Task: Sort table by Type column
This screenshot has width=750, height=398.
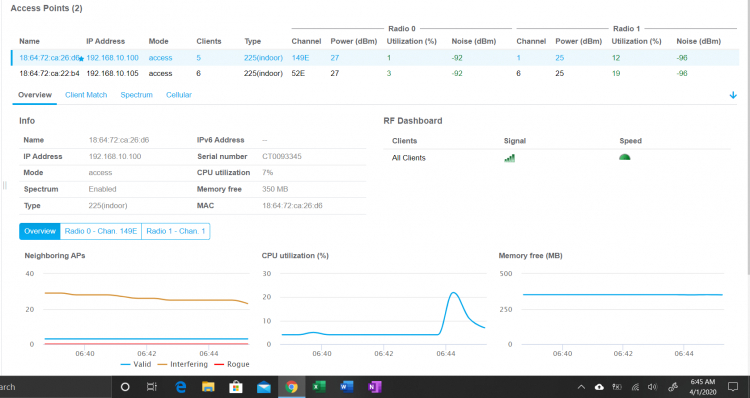Action: [x=253, y=41]
